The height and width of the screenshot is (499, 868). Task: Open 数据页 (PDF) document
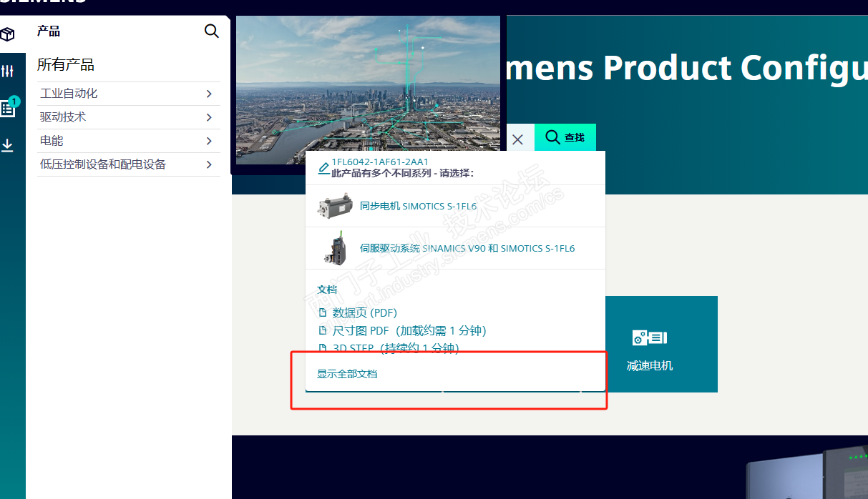(364, 312)
